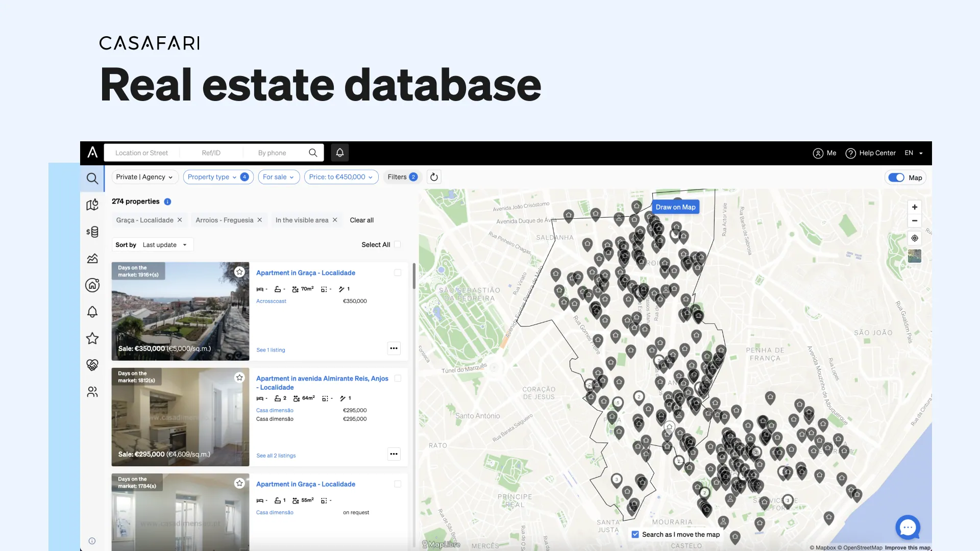Switch map to satellite layer thumbnail
The image size is (980, 551).
click(915, 256)
